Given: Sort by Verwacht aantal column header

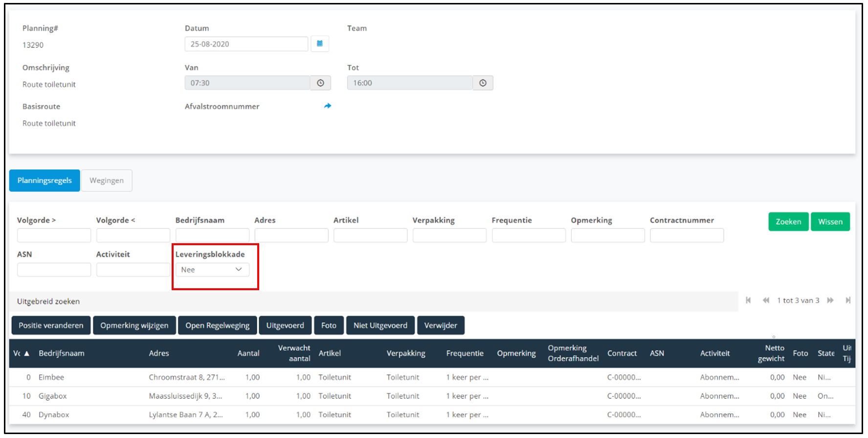Looking at the screenshot, I should (294, 353).
